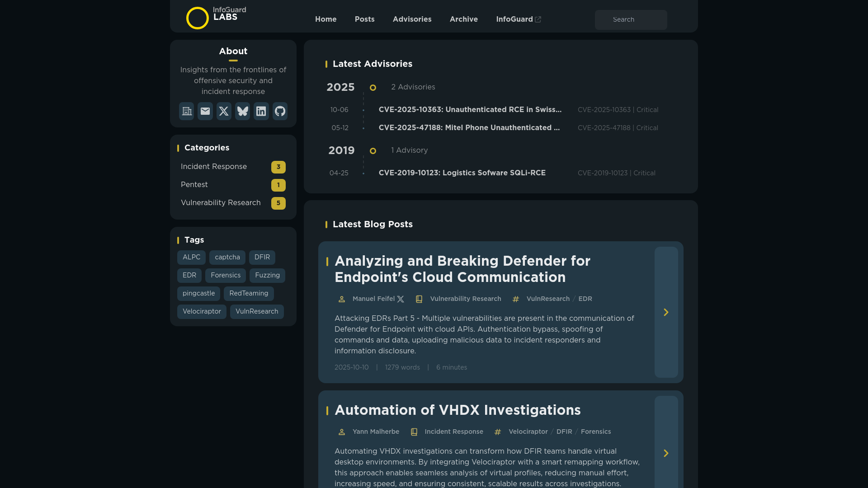
Task: Click the VulnResearch tag on Defender post
Action: pyautogui.click(x=548, y=299)
